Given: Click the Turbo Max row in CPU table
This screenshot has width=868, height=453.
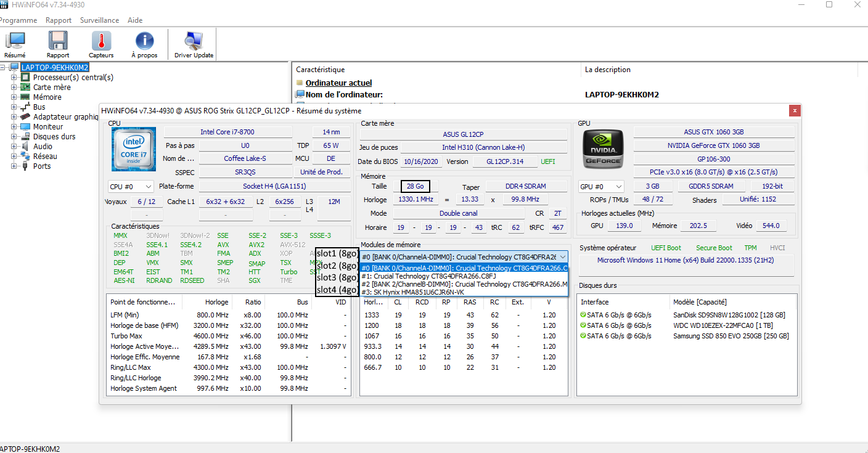Looking at the screenshot, I should (228, 336).
